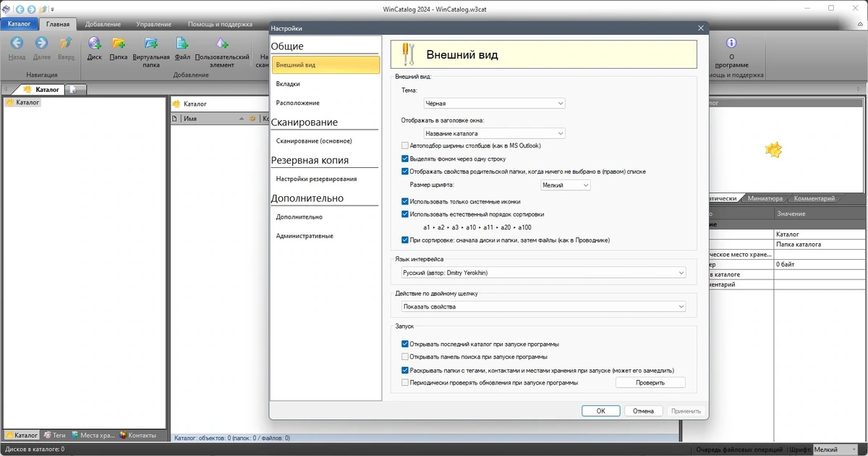This screenshot has height=456, width=868.
Task: Switch to the Контакты bottom panel tab
Action: coord(137,436)
